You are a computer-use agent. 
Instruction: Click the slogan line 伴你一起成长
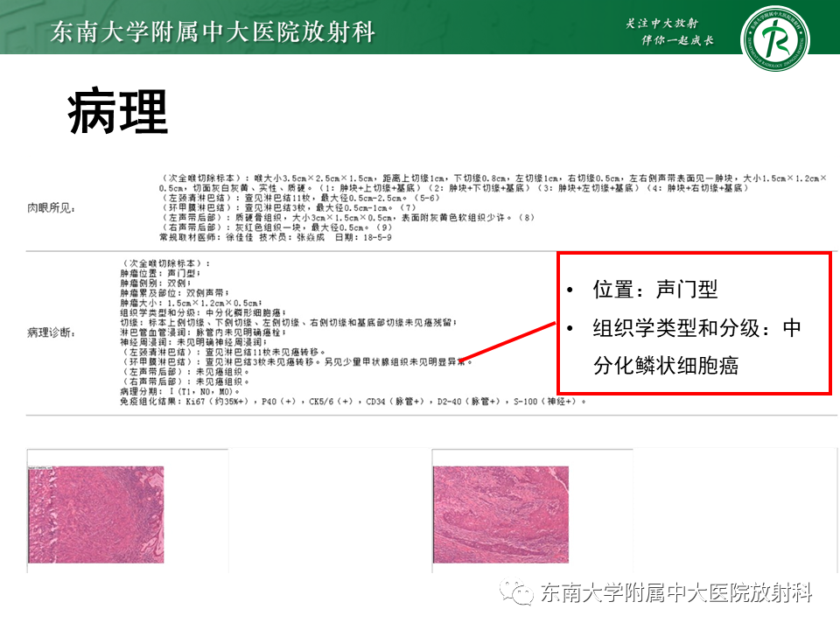point(677,40)
